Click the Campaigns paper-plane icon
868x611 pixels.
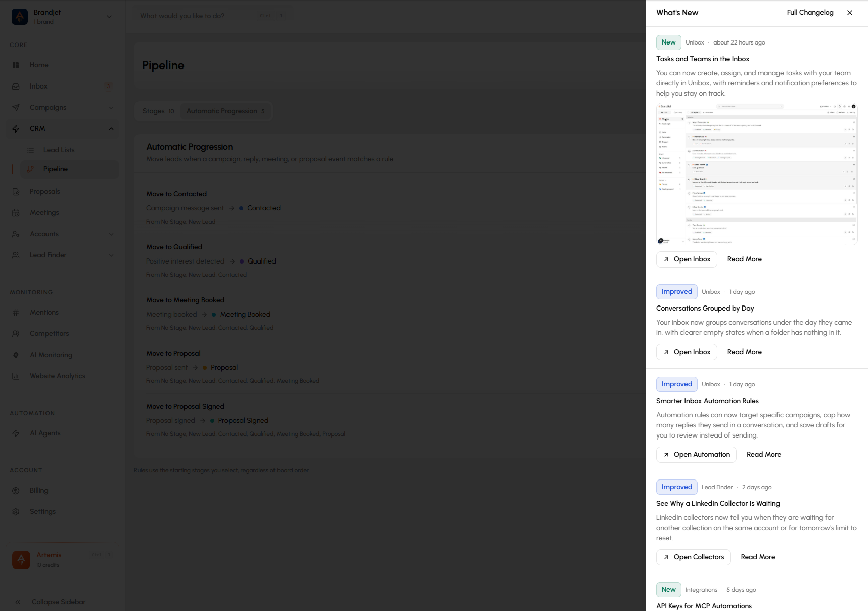point(16,108)
